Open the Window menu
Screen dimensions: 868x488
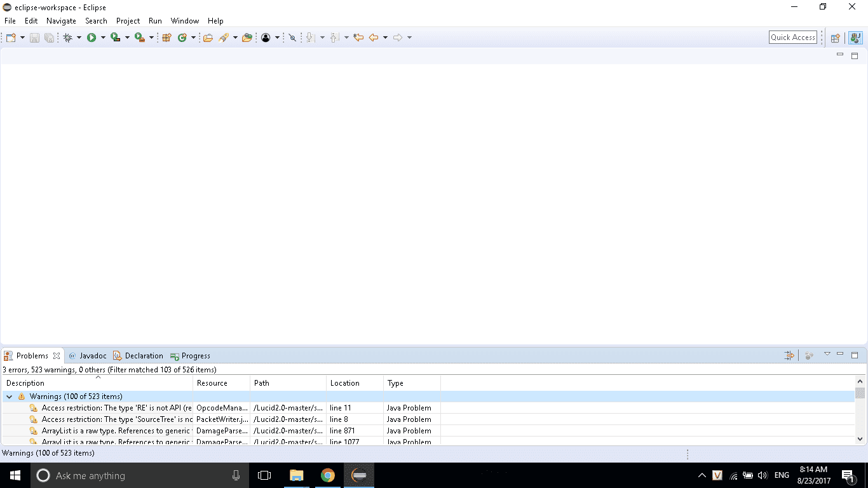tap(185, 21)
